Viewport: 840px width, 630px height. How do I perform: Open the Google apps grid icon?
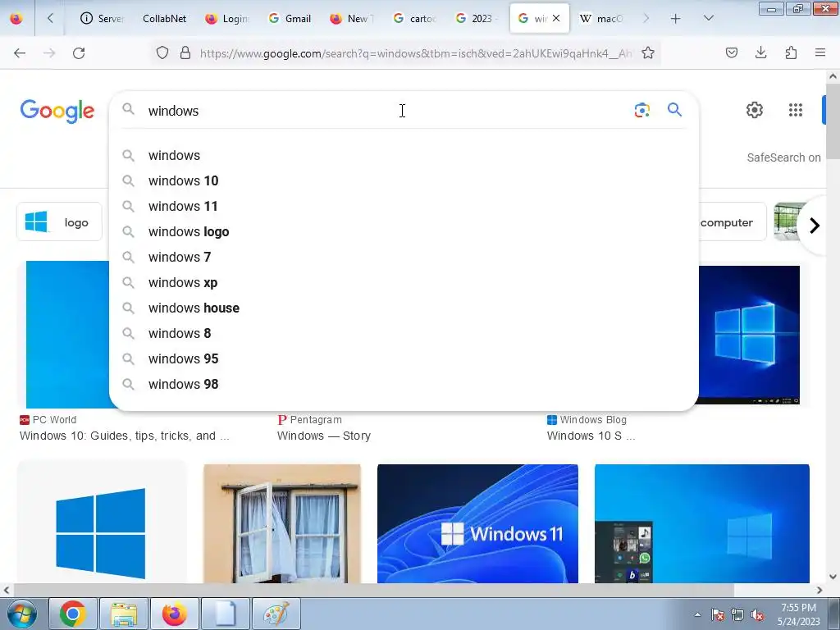(796, 110)
